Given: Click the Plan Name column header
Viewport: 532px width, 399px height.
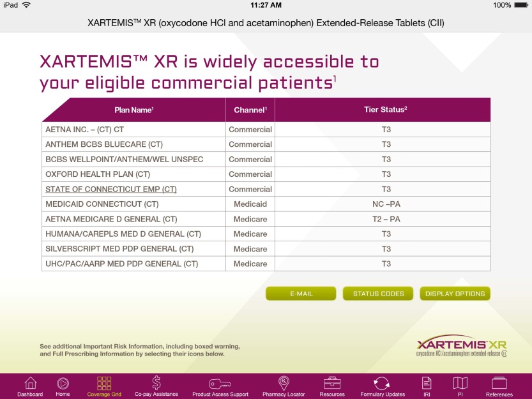Looking at the screenshot, I should tap(133, 109).
